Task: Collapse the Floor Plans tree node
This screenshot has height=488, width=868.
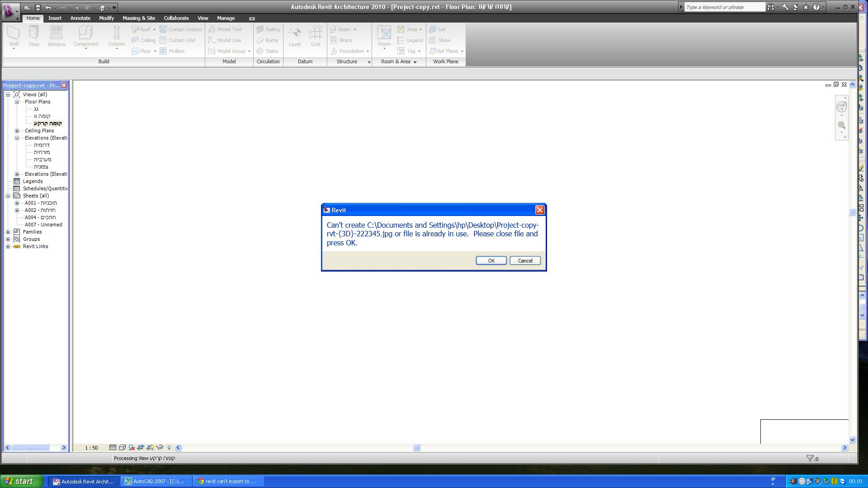Action: pos(17,102)
